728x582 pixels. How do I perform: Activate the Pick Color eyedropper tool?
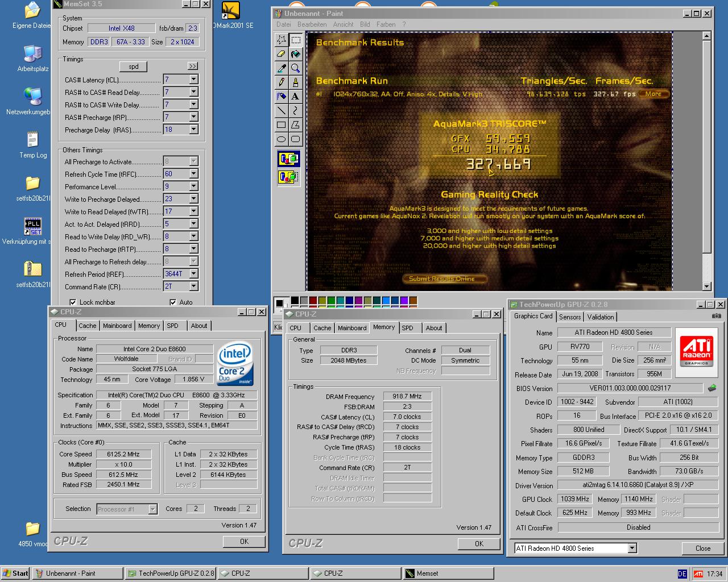(x=281, y=68)
